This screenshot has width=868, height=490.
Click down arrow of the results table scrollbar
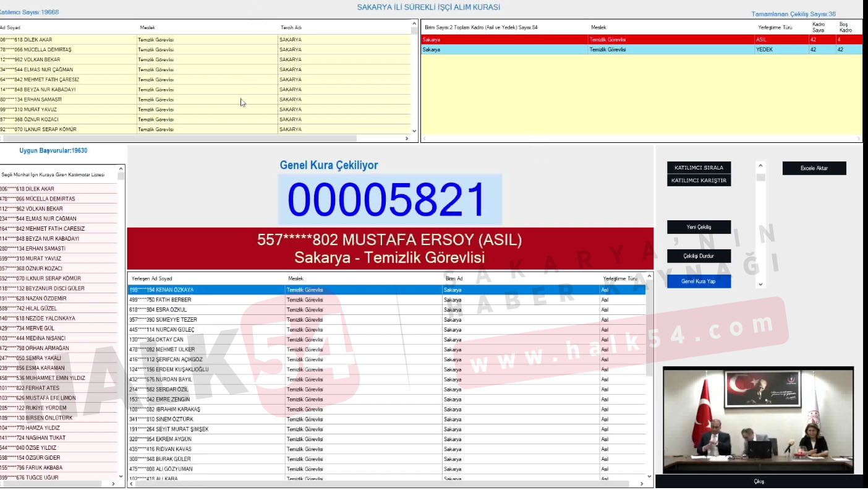click(649, 477)
